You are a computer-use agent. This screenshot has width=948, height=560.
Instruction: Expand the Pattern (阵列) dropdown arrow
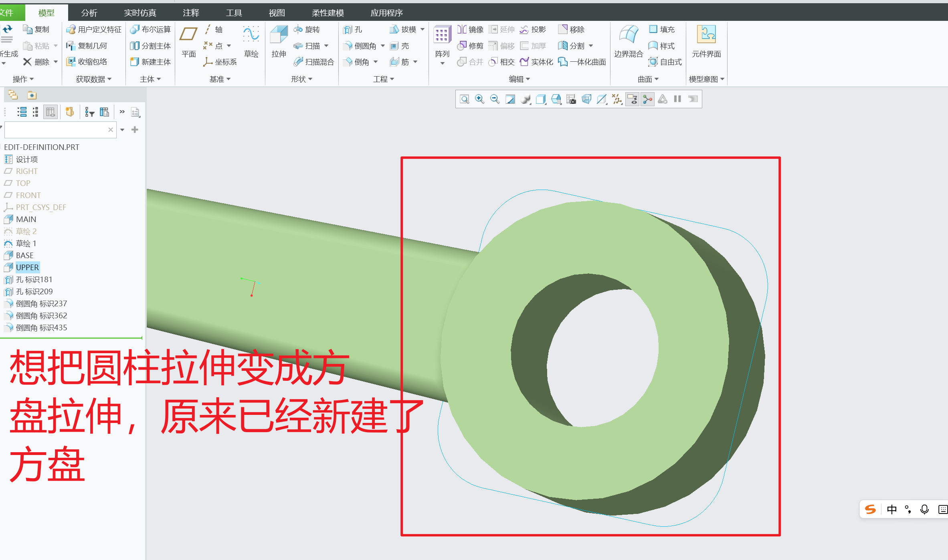click(x=442, y=63)
